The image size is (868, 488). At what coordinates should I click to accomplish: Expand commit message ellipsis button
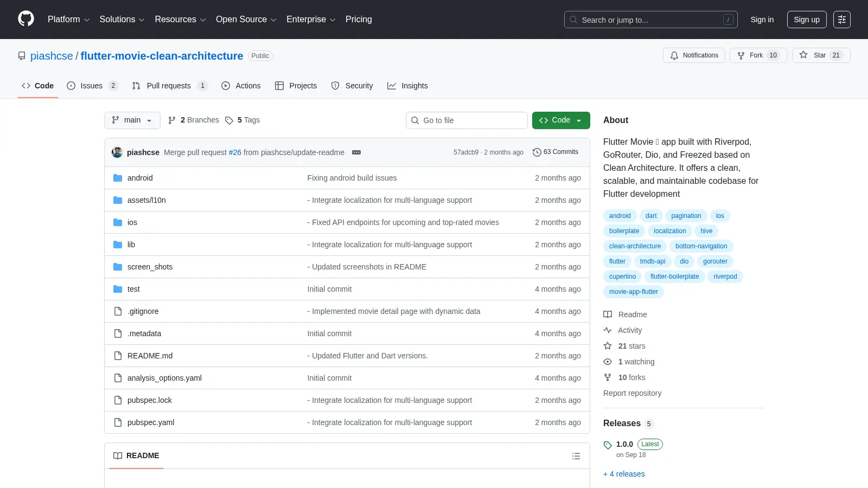[x=356, y=152]
